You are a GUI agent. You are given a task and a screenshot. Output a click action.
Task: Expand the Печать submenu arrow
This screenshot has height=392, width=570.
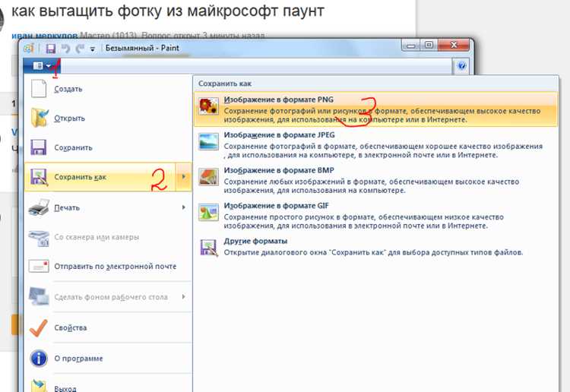pos(184,207)
